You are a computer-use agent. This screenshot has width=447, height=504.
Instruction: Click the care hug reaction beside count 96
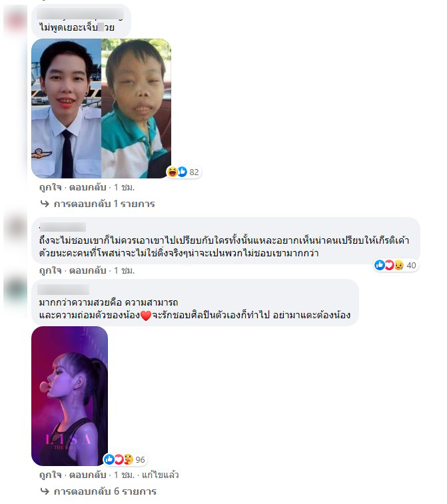[x=128, y=459]
